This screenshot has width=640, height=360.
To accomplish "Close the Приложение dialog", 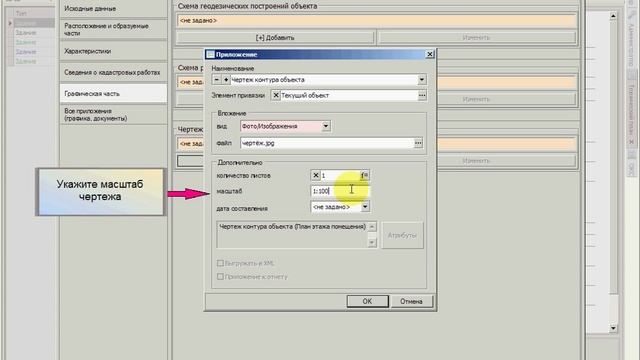I will pos(430,54).
